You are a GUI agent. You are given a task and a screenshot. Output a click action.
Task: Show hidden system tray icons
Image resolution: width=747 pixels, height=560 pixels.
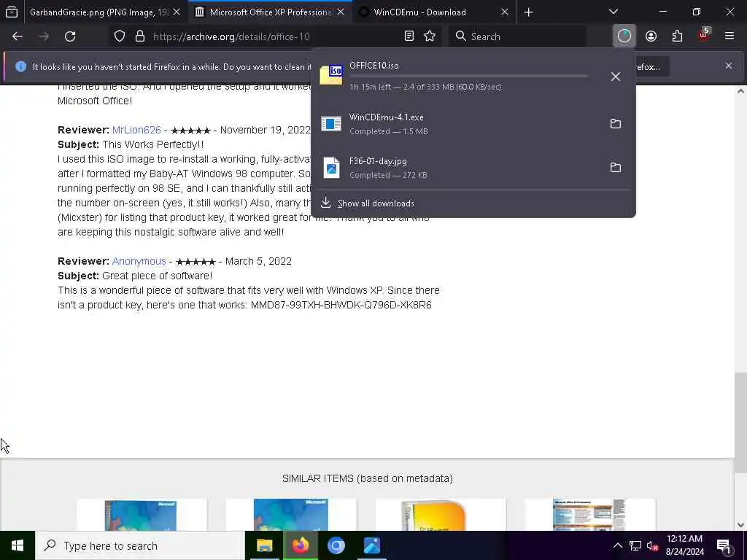click(x=617, y=545)
